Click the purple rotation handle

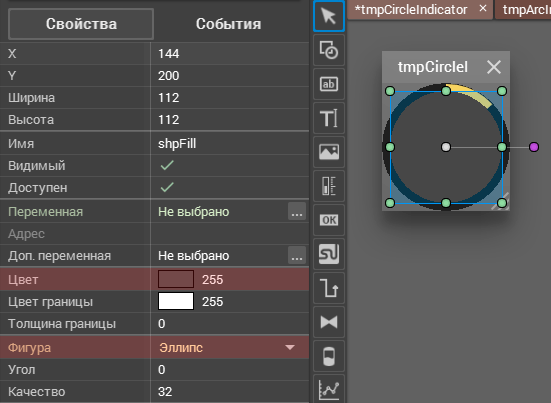534,147
